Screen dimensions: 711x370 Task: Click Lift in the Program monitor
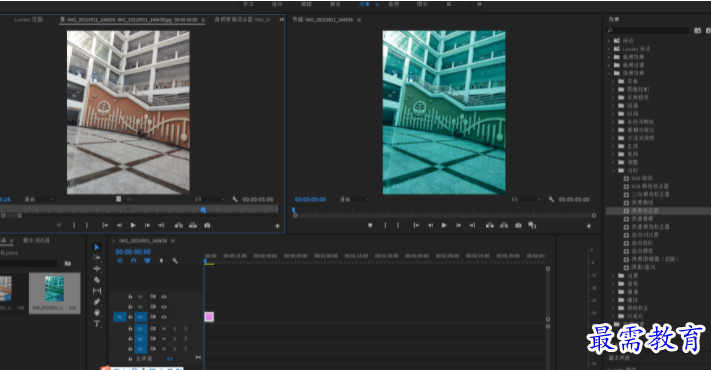point(490,225)
